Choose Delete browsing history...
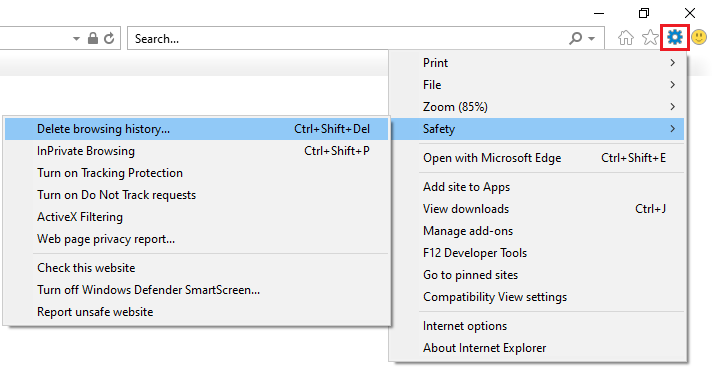The image size is (712, 373). coord(197,129)
